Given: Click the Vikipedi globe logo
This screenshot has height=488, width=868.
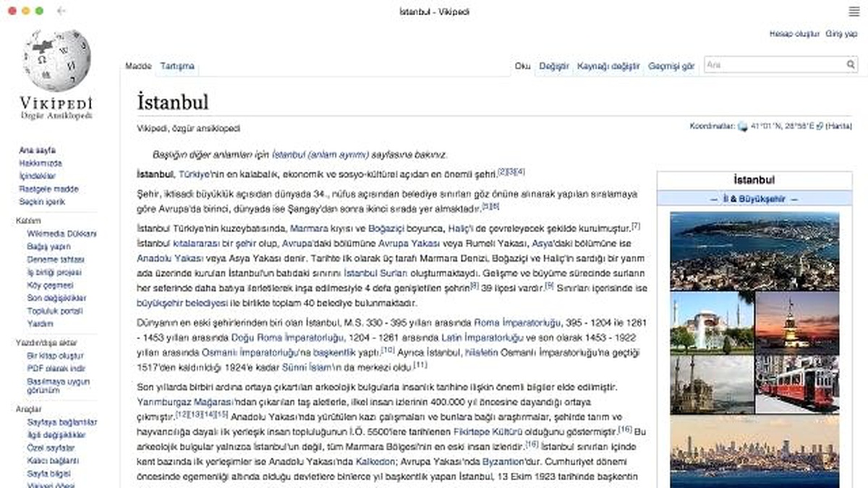Looking at the screenshot, I should pyautogui.click(x=57, y=61).
